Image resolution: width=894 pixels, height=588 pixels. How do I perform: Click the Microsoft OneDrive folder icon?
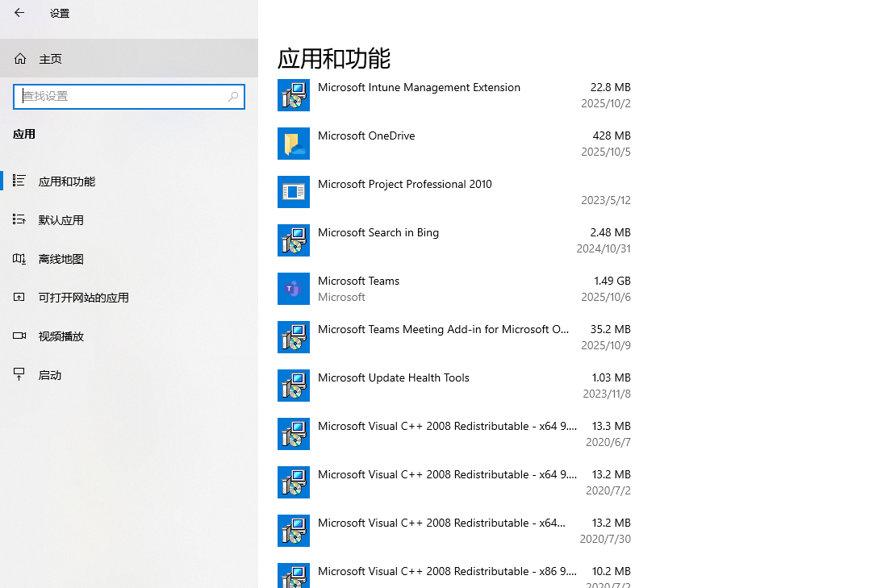point(294,144)
